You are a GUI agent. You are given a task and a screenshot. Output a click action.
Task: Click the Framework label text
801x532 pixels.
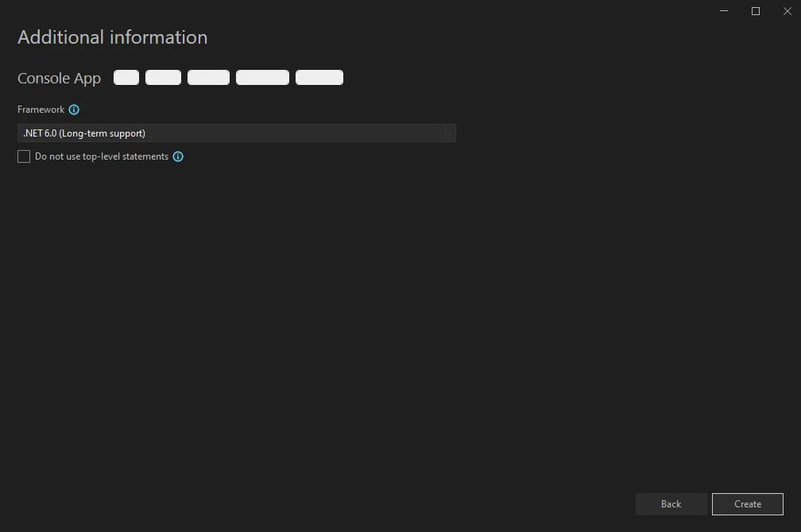tap(41, 110)
